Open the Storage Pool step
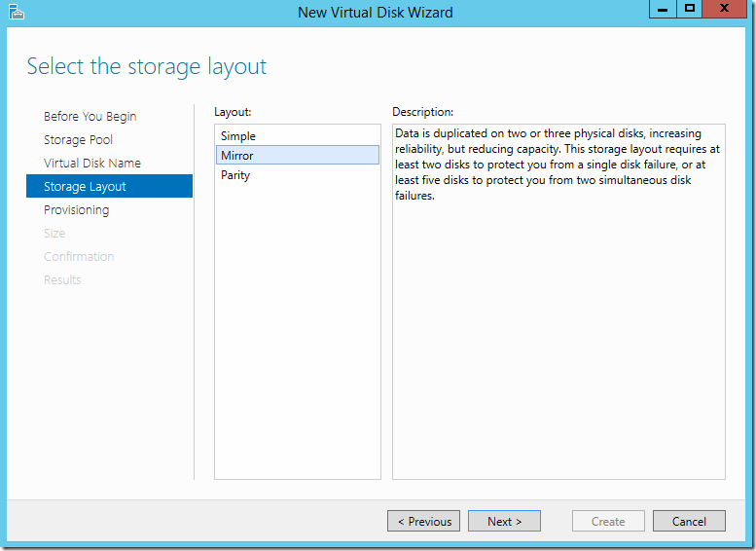The image size is (756, 551). pyautogui.click(x=78, y=140)
